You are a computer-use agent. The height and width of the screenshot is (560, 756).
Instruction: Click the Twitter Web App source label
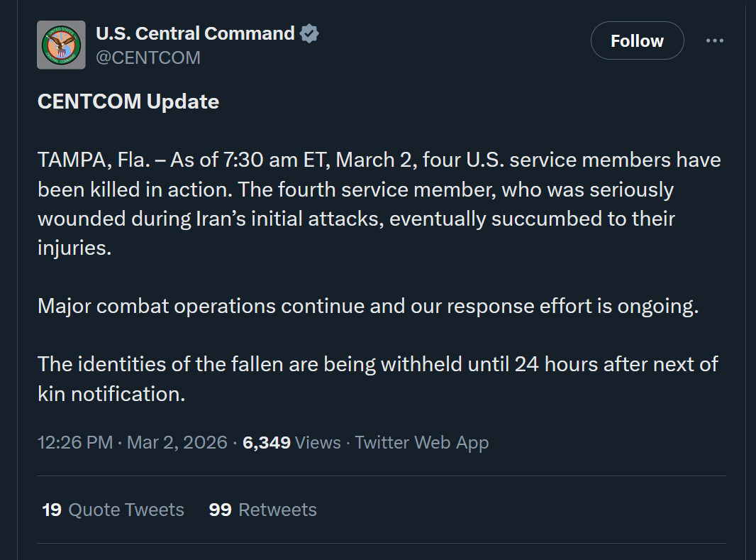point(422,443)
